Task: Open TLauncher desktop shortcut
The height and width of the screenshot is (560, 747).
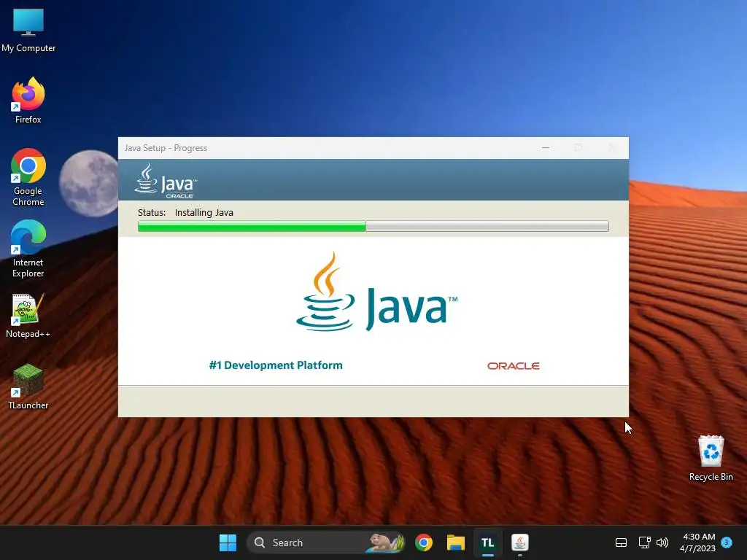Action: 28,386
